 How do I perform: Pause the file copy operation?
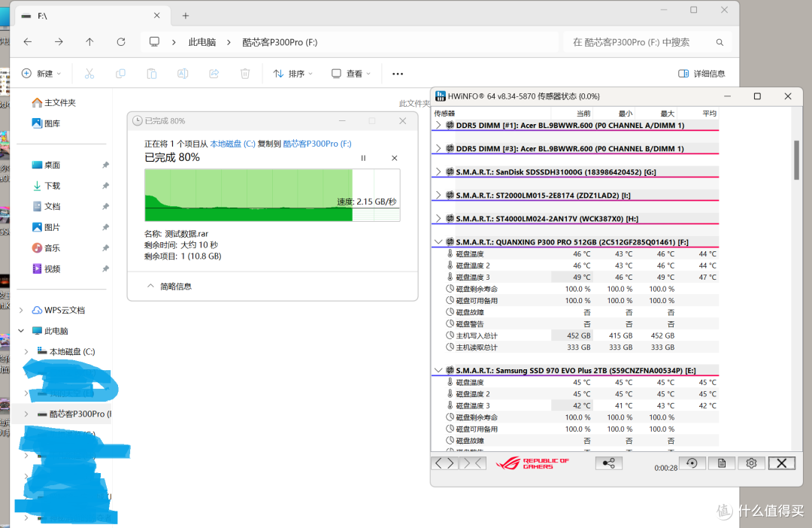[364, 158]
